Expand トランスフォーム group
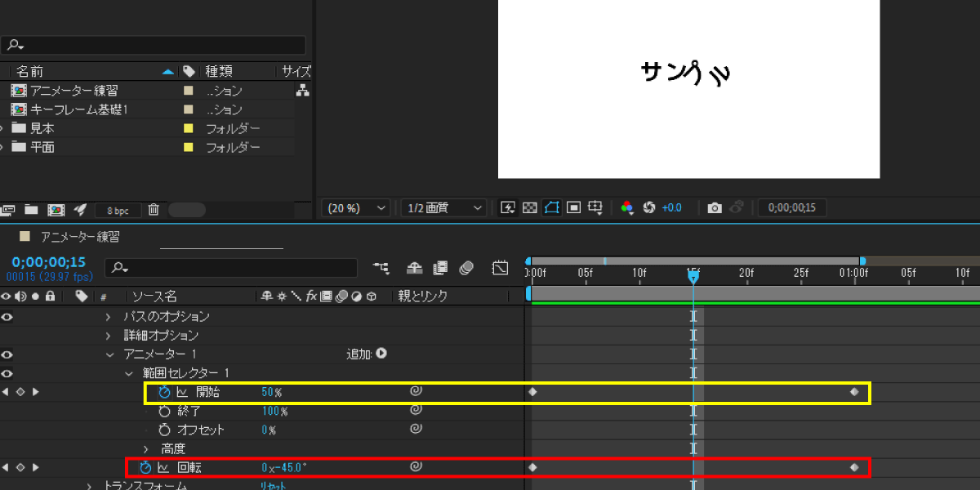 [90, 486]
